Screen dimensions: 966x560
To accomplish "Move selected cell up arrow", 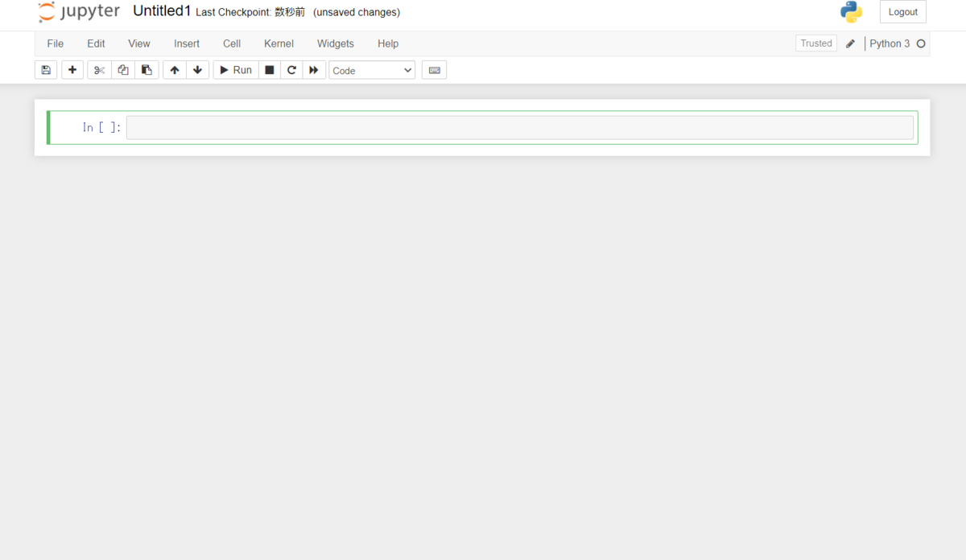I will click(x=175, y=70).
